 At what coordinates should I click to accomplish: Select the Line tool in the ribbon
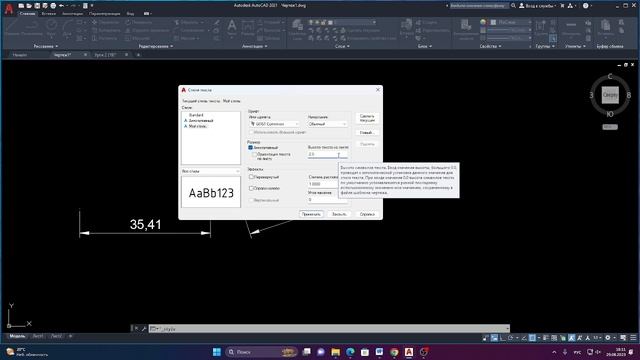point(11,27)
